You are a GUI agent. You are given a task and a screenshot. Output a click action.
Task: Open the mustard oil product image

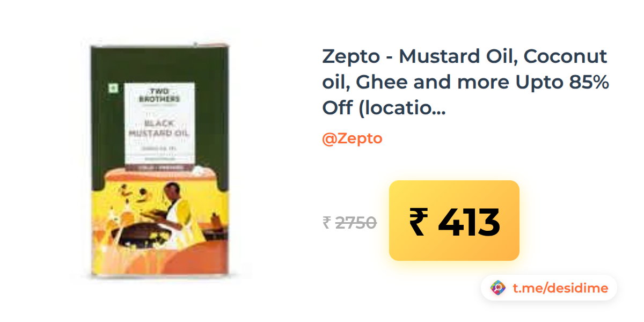point(159,162)
